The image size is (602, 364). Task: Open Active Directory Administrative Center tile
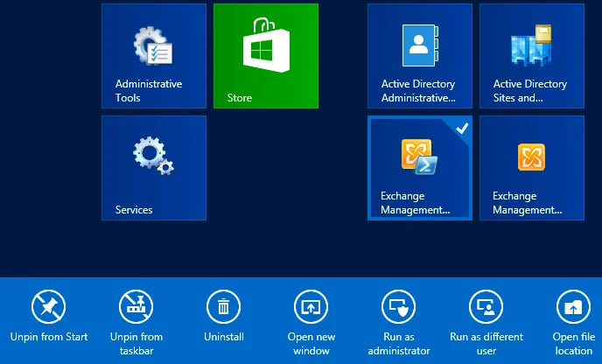coord(420,56)
